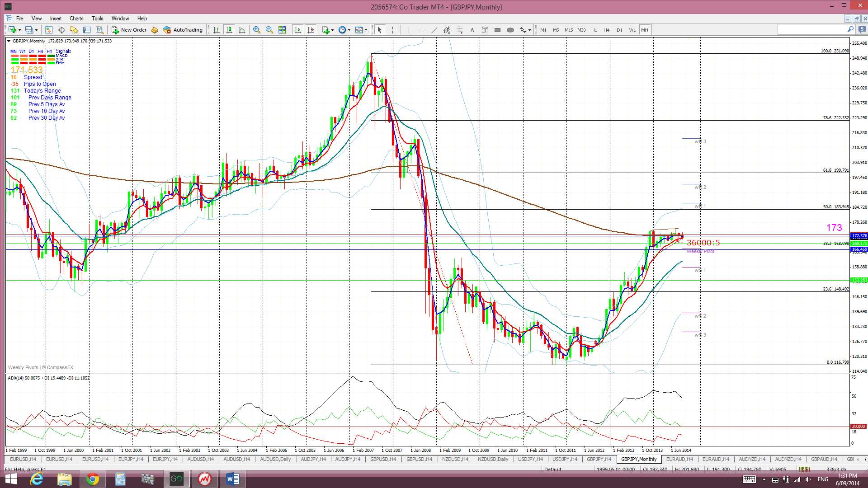Tile chart windows icon

(282, 30)
